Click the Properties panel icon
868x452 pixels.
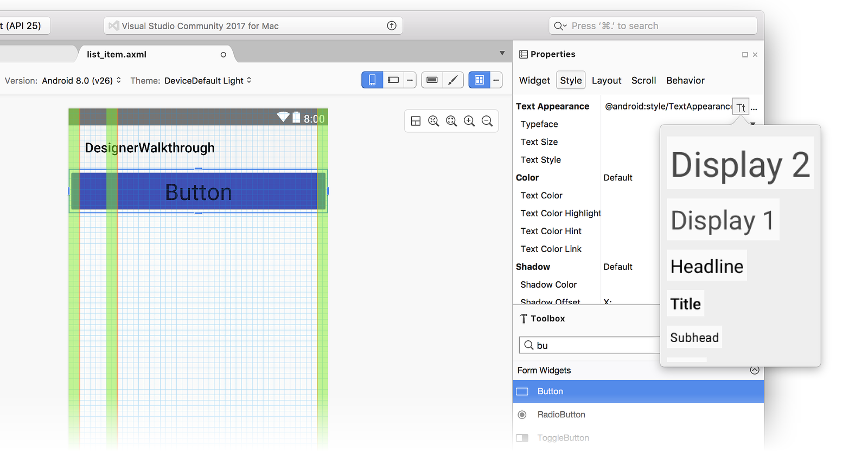(x=524, y=54)
